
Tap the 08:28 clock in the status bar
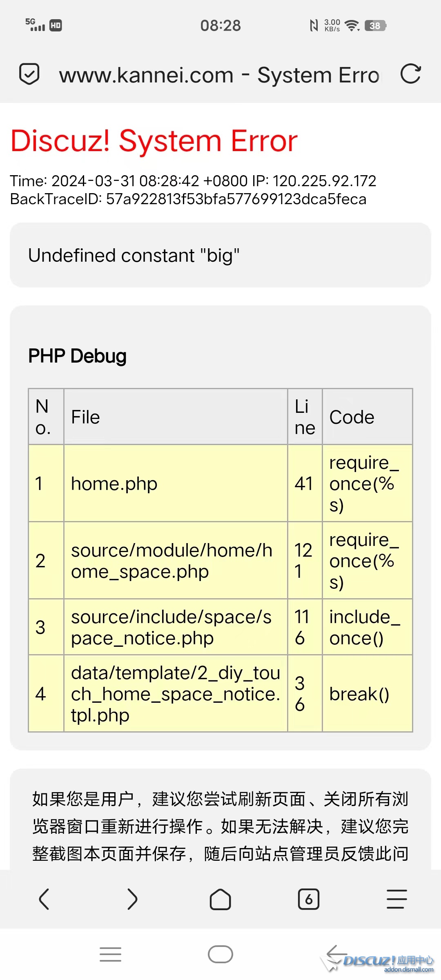point(220,26)
